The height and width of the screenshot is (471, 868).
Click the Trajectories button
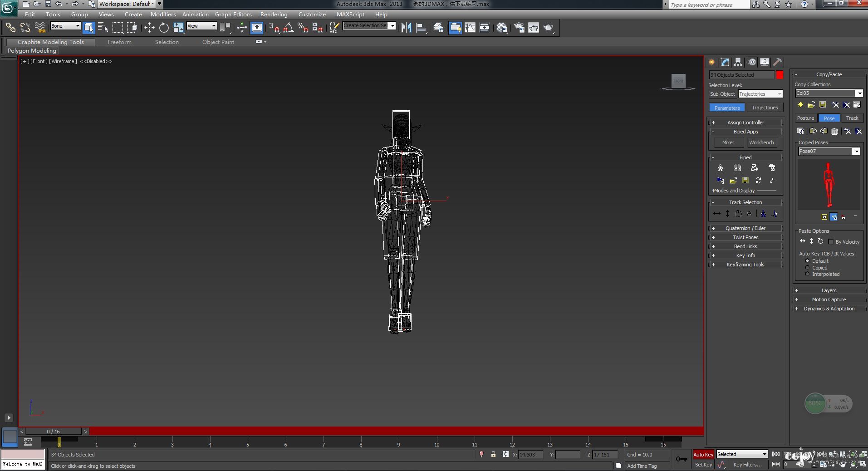point(765,108)
